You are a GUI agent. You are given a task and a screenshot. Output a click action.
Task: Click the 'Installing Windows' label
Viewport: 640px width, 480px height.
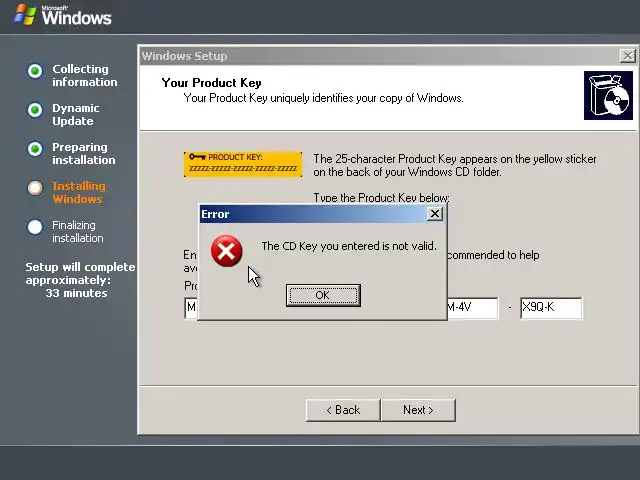(79, 193)
